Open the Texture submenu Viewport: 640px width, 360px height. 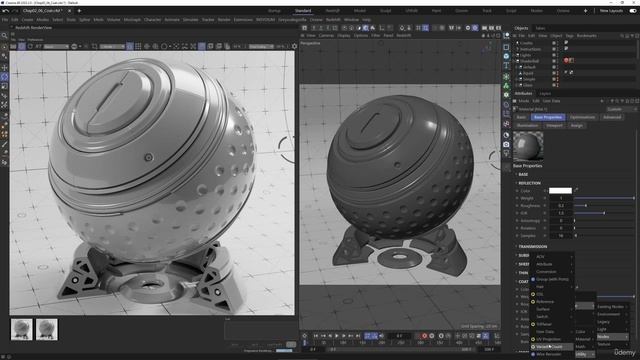coord(612,344)
